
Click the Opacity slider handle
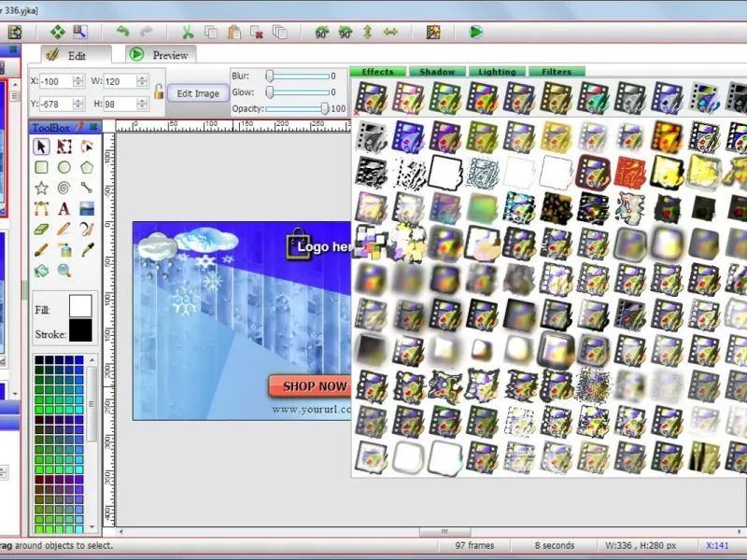point(325,108)
